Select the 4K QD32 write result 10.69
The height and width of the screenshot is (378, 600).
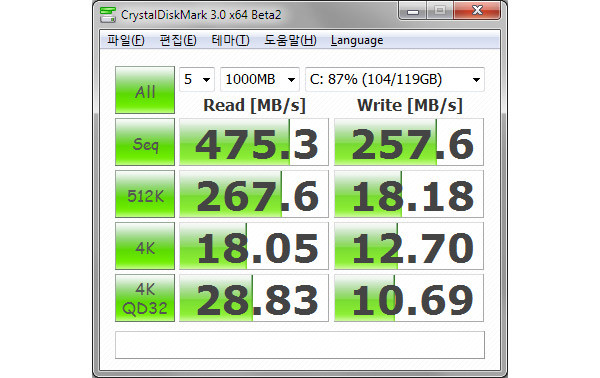pos(409,298)
